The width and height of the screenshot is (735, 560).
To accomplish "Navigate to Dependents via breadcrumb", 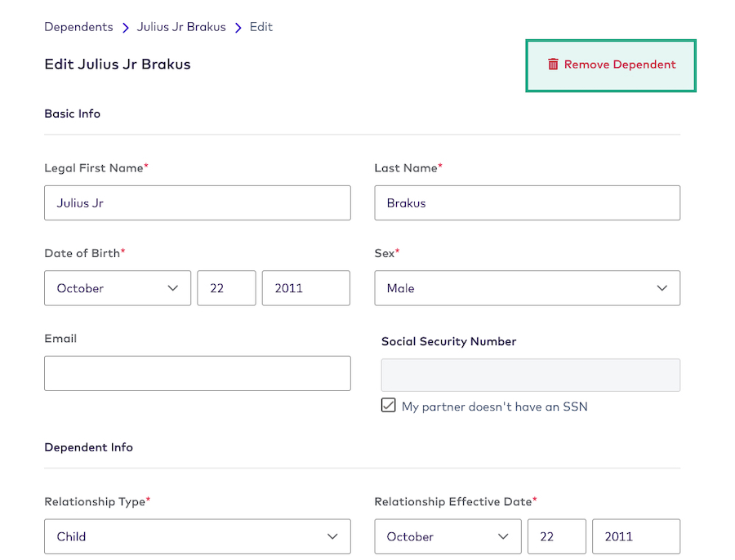I will [x=78, y=26].
